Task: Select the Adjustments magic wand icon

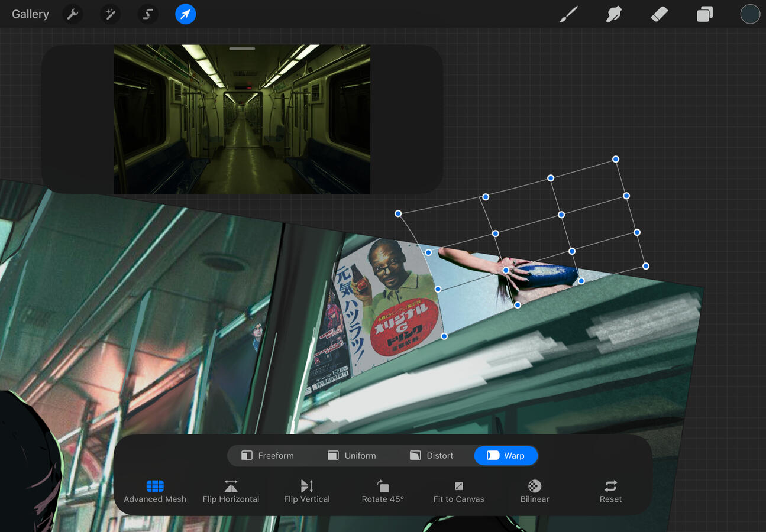Action: coord(110,14)
